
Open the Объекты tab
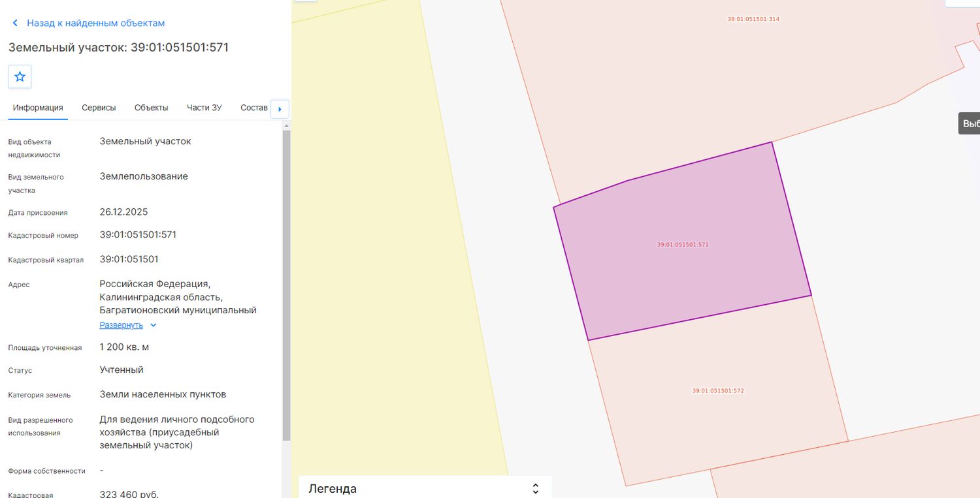(151, 108)
